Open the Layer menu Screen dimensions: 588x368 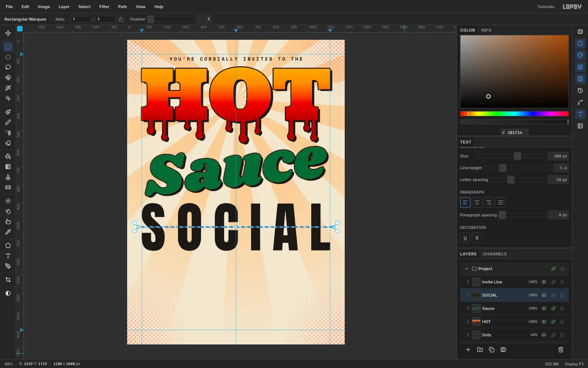pos(64,7)
